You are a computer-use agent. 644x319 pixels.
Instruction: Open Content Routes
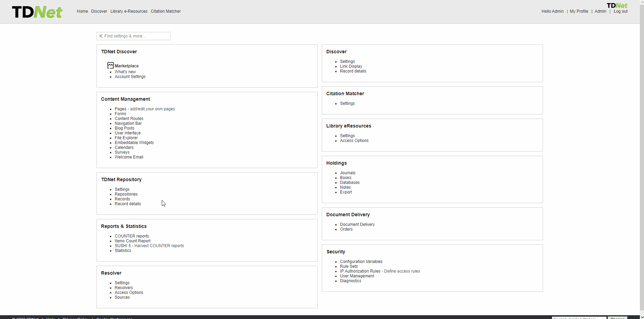(129, 119)
